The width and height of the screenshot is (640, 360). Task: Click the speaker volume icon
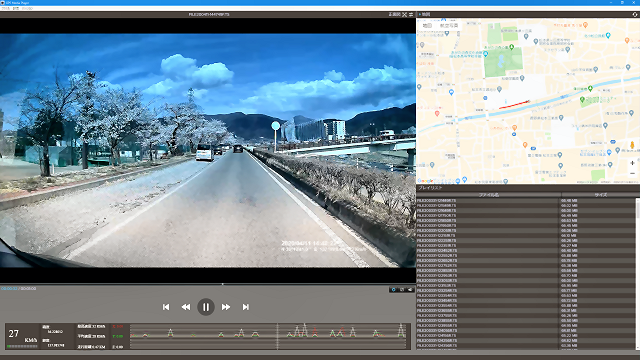[x=410, y=290]
